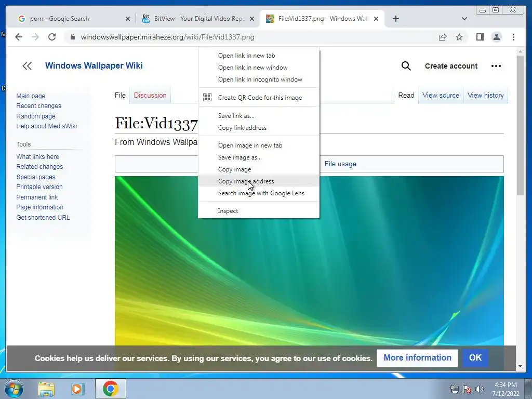
Task: Close the File:Vid1337.png tab
Action: tap(376, 19)
